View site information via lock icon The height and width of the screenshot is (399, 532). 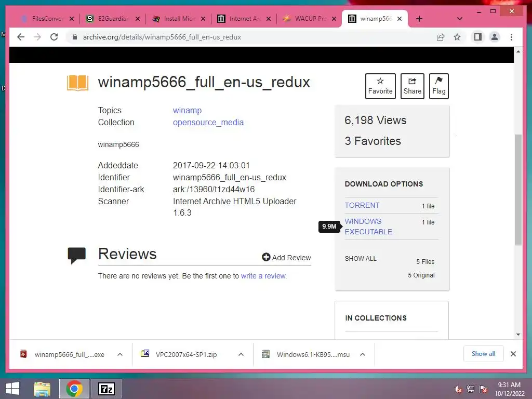75,37
